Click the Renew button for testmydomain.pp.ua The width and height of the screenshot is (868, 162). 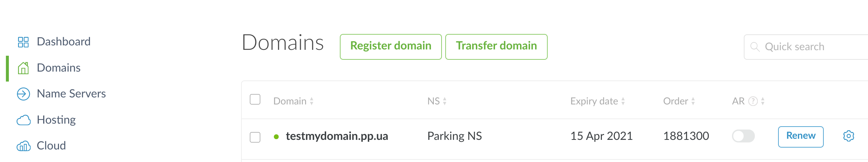click(801, 137)
